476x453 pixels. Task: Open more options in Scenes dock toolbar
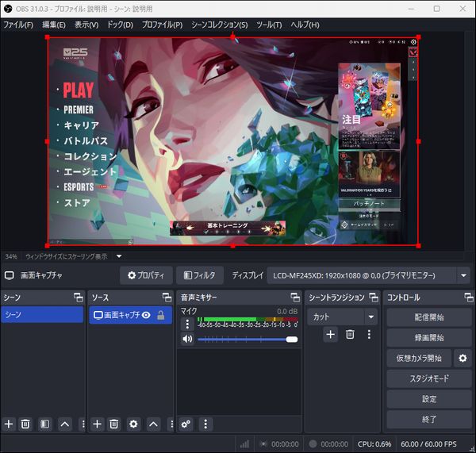[x=83, y=424]
